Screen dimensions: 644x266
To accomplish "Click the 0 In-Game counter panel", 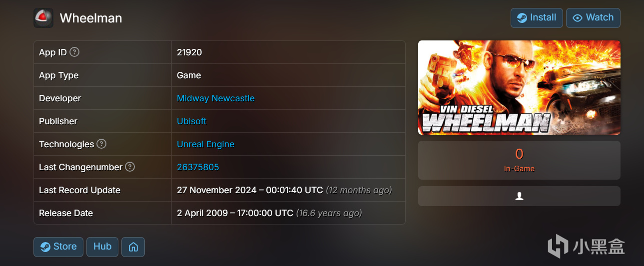I will pyautogui.click(x=519, y=160).
